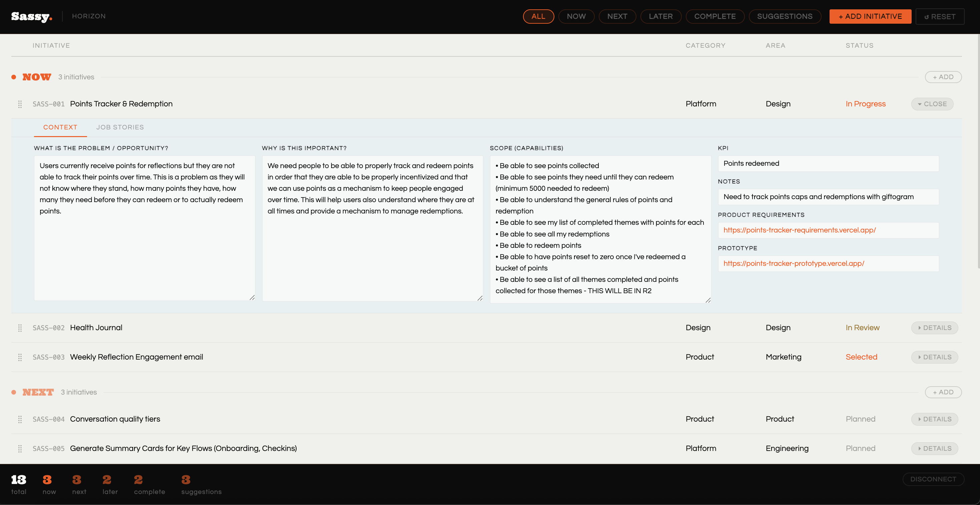
Task: Switch to the CONTEXT tab
Action: point(60,127)
